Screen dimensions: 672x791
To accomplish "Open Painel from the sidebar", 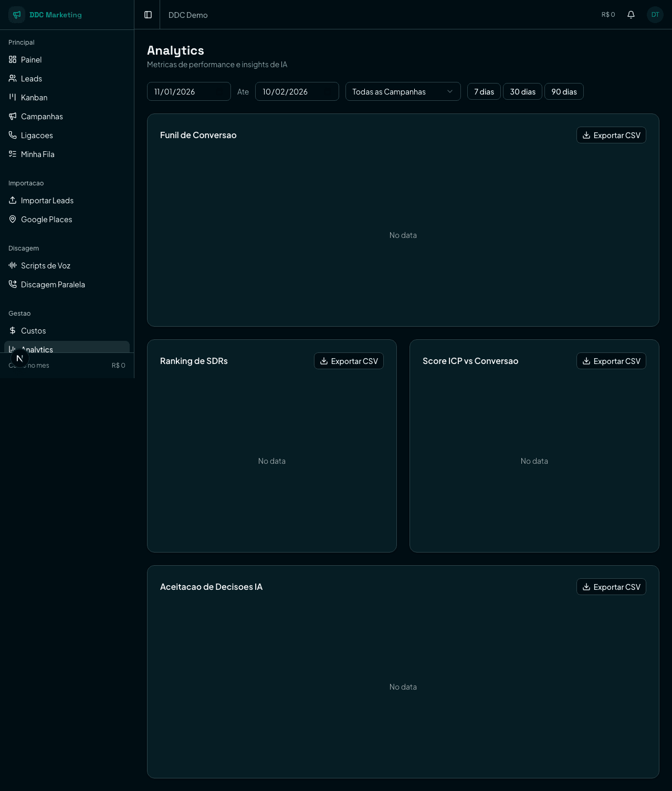I will (x=31, y=60).
